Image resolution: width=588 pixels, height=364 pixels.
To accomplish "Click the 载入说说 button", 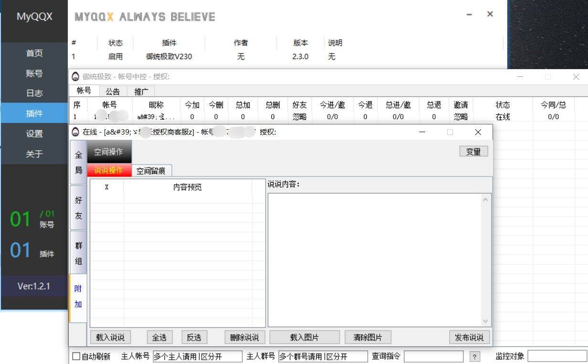I will [110, 337].
